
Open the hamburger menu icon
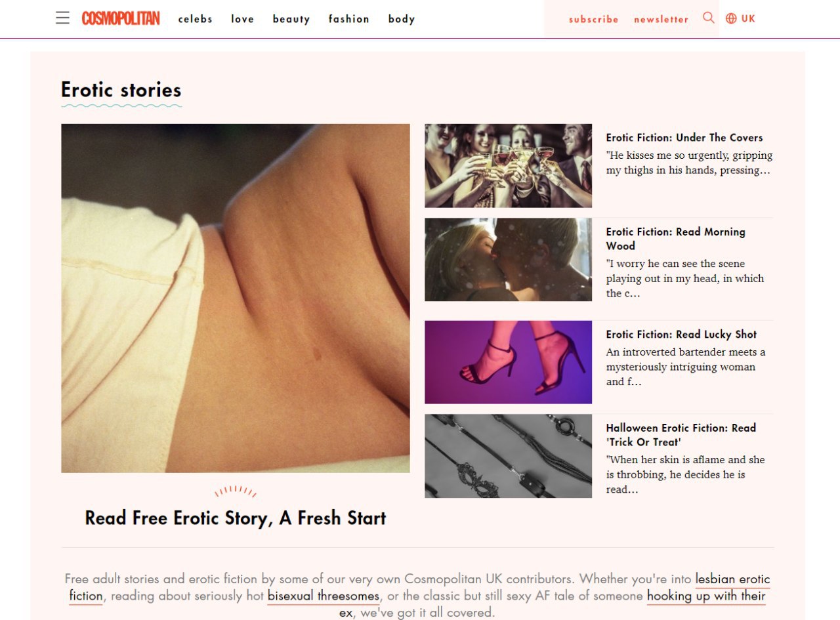[62, 18]
